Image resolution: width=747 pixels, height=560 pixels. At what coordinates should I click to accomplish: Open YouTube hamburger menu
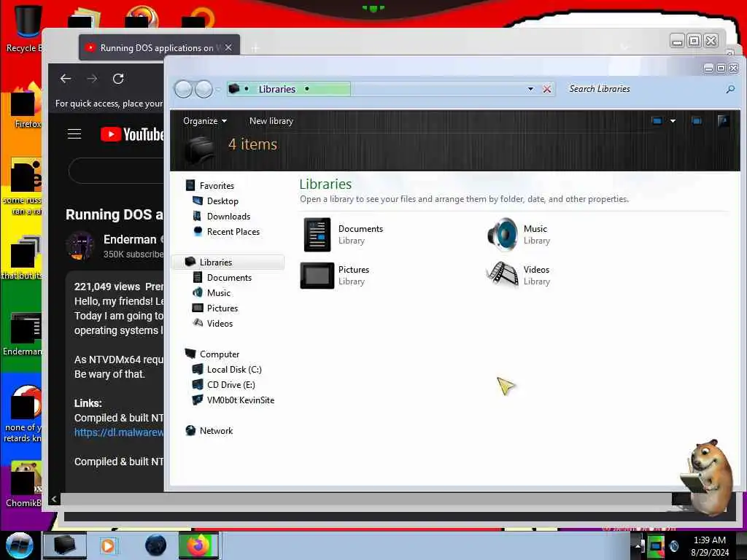click(74, 134)
